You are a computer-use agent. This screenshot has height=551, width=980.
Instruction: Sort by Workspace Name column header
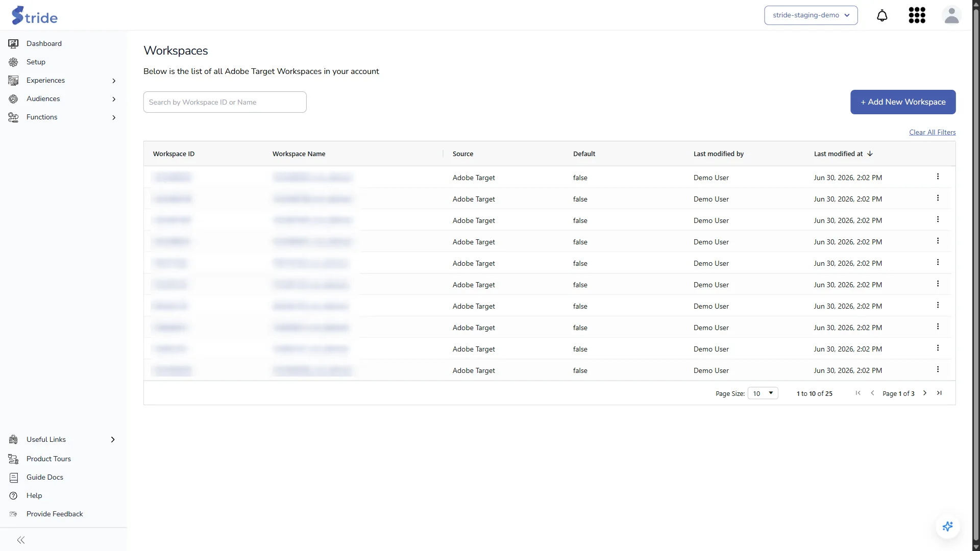299,154
